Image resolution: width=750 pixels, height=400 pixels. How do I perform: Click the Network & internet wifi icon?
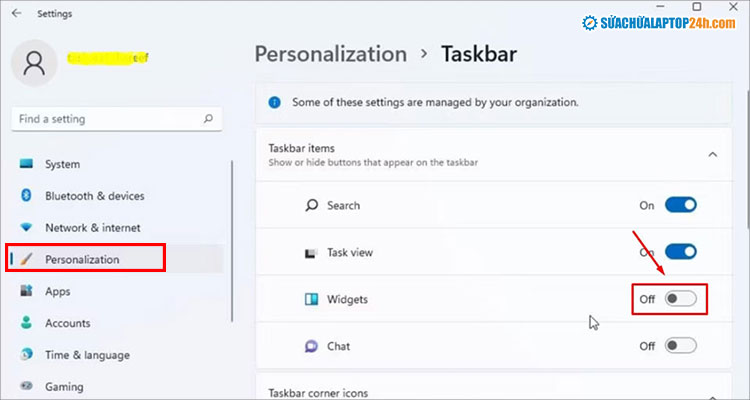[26, 228]
